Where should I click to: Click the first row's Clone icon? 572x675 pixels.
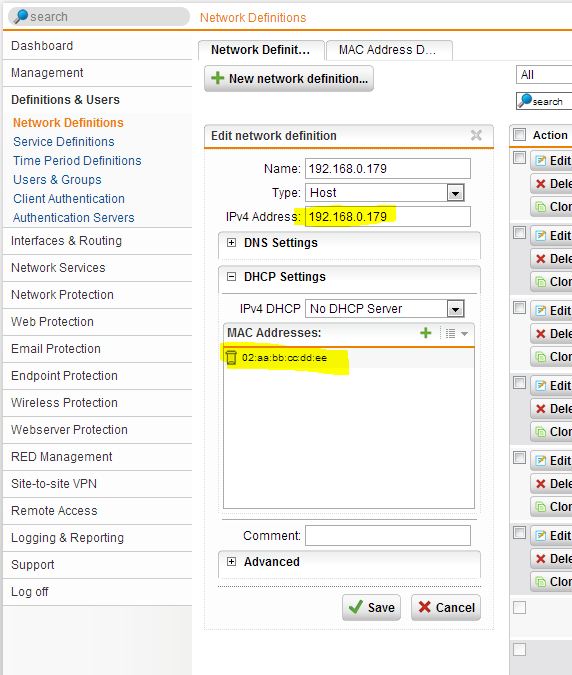(x=540, y=207)
